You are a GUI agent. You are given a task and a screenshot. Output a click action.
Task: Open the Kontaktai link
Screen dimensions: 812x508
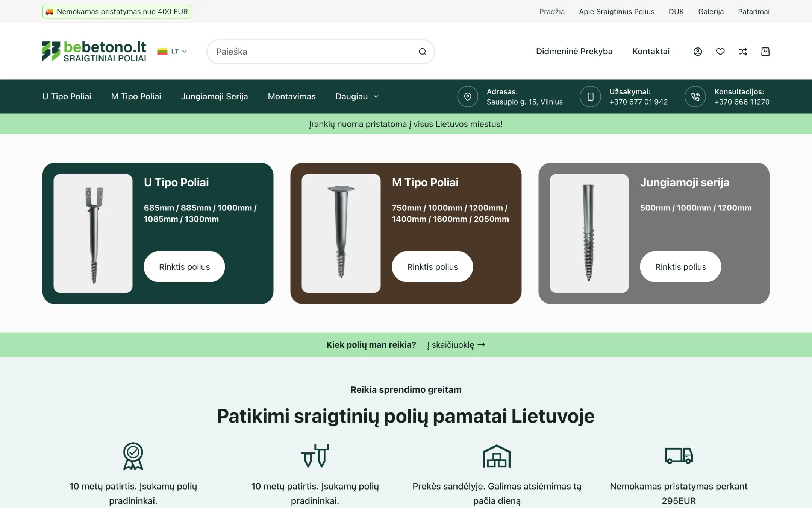coord(651,52)
